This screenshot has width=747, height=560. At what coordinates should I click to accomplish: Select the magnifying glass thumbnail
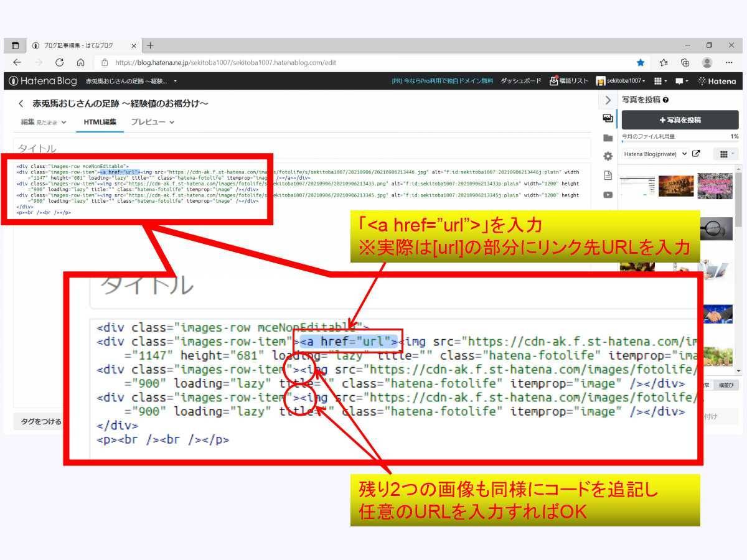coord(715,228)
